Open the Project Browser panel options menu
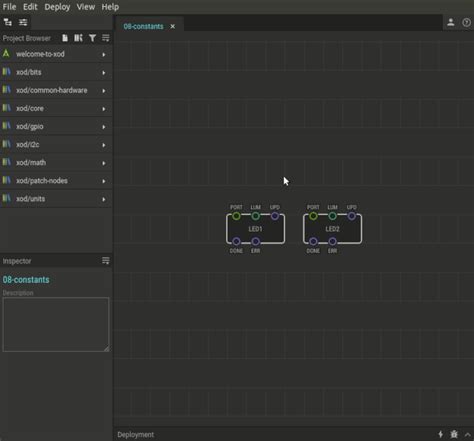This screenshot has width=474, height=441. (106, 38)
